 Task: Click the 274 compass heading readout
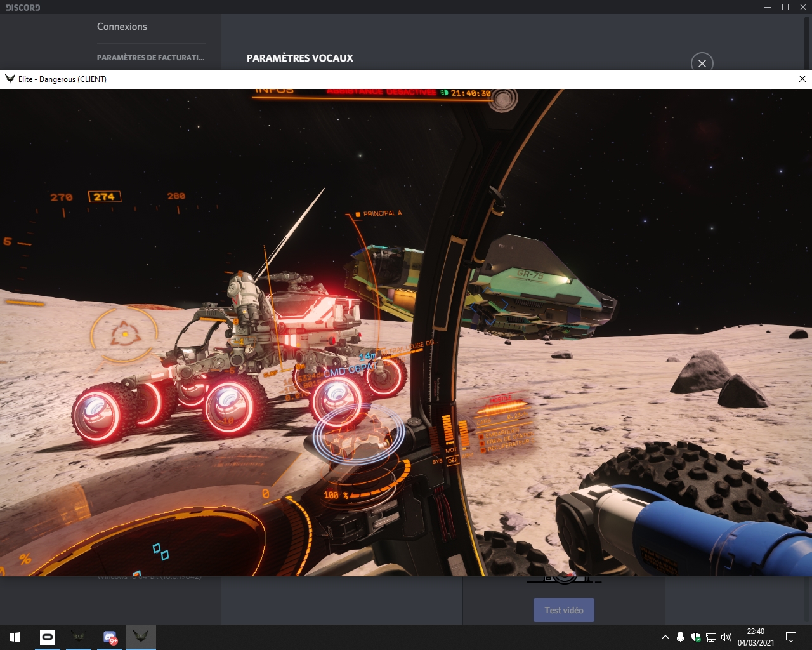tap(104, 197)
